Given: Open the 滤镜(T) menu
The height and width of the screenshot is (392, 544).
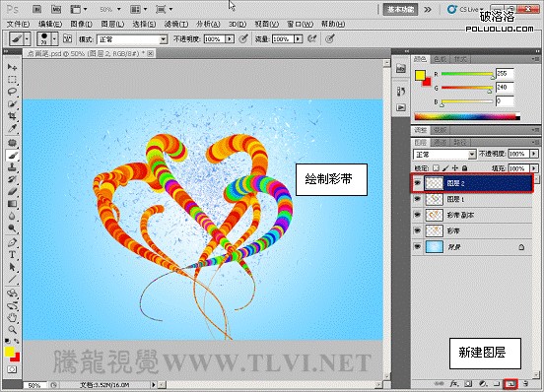Looking at the screenshot, I should pyautogui.click(x=176, y=24).
